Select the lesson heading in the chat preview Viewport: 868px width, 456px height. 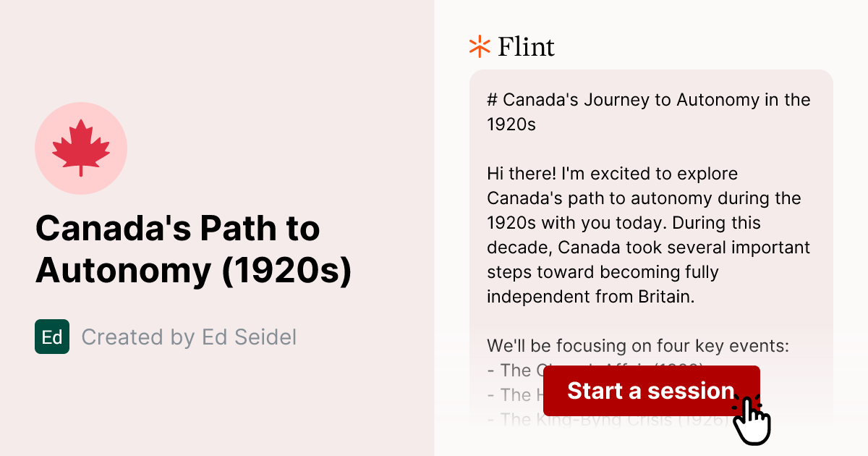[x=648, y=112]
